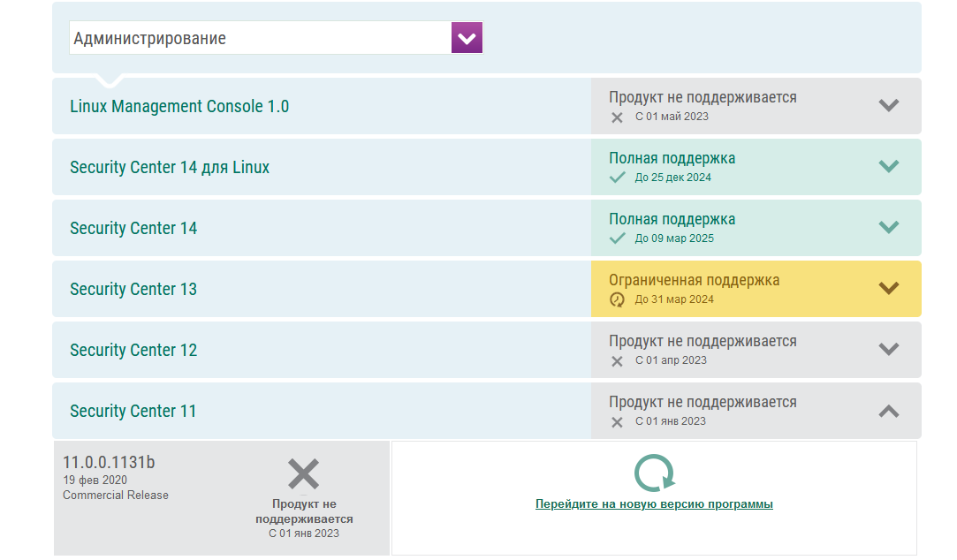Screen dimensions: 957x560
Task: Click the Администрирование combo box field
Action: click(x=276, y=38)
